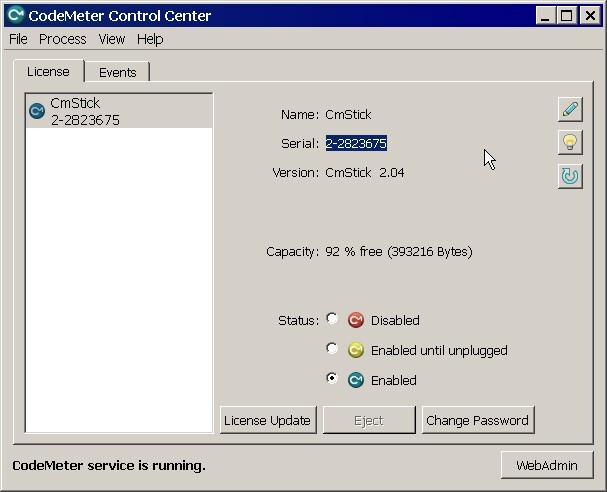Click the Name value CmStick
This screenshot has height=492, width=607.
tap(348, 115)
